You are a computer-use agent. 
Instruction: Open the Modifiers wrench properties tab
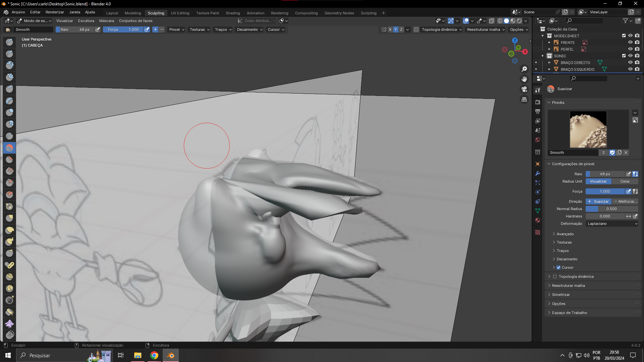pos(538,173)
